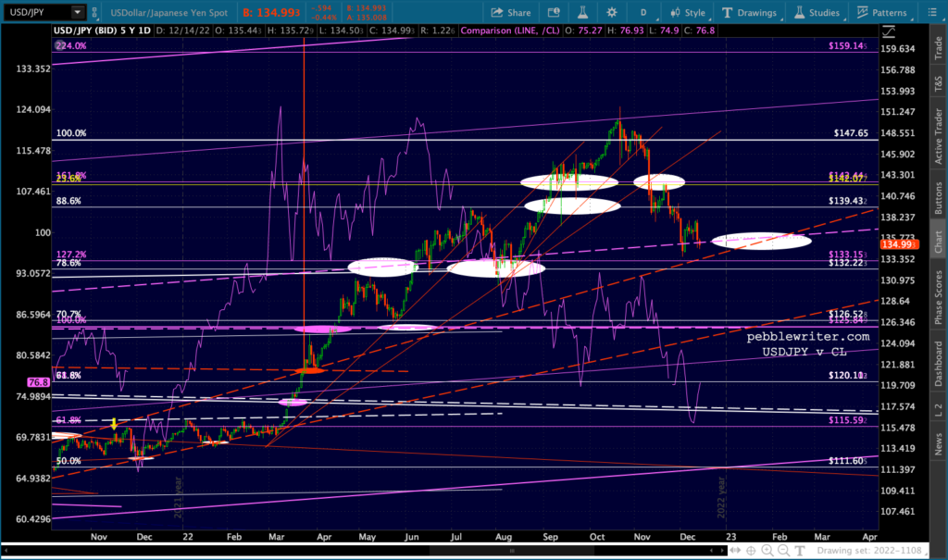The height and width of the screenshot is (560, 948).
Task: Click the Comparison (LINE, /CL) study label
Action: [510, 31]
